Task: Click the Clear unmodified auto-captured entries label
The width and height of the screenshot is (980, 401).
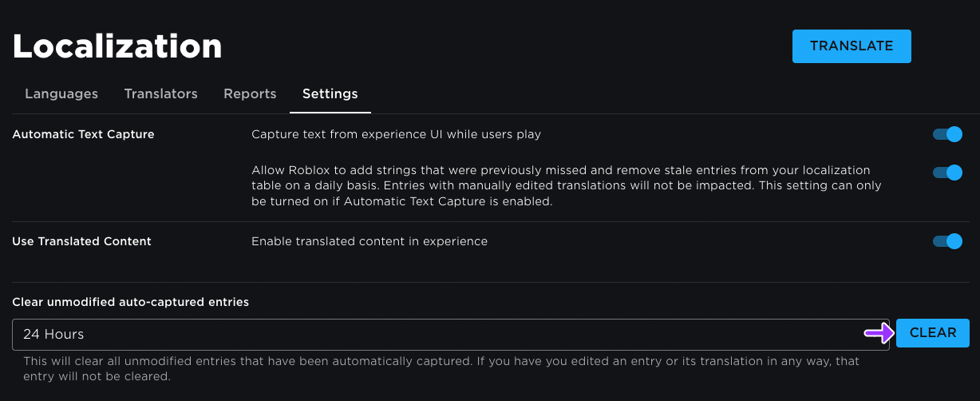Action: [130, 302]
